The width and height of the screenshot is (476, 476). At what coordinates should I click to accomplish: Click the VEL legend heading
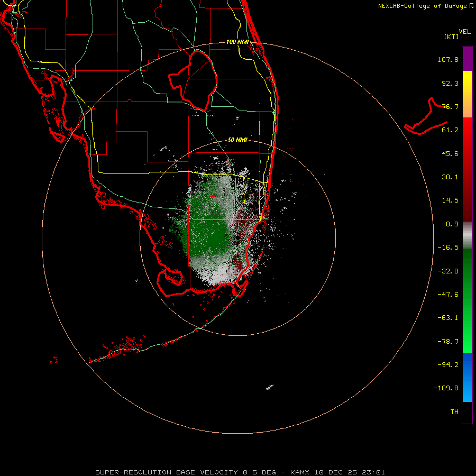(464, 32)
